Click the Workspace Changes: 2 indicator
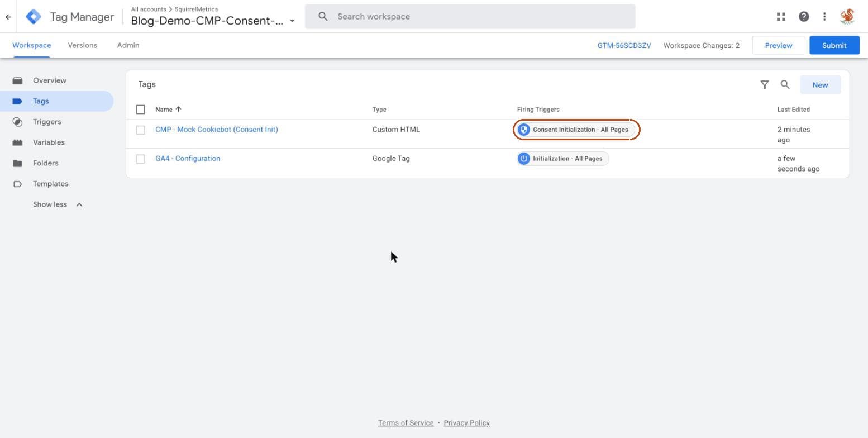Viewport: 868px width, 438px height. tap(702, 45)
